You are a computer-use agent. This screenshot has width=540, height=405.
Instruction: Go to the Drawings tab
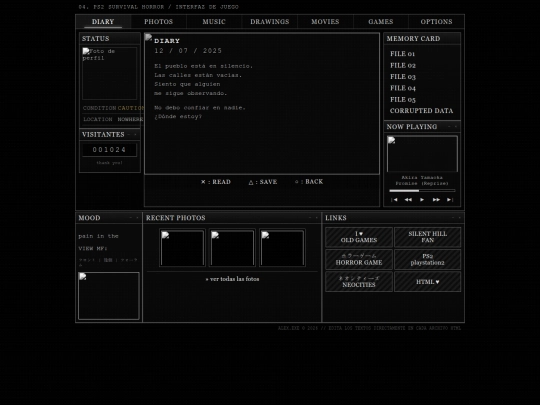(270, 22)
